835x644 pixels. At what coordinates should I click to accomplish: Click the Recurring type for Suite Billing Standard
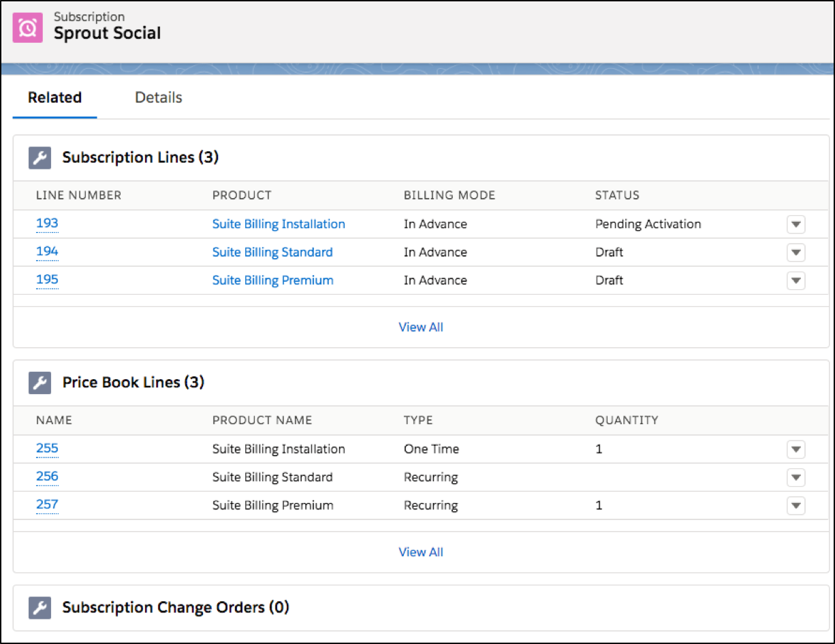[430, 477]
